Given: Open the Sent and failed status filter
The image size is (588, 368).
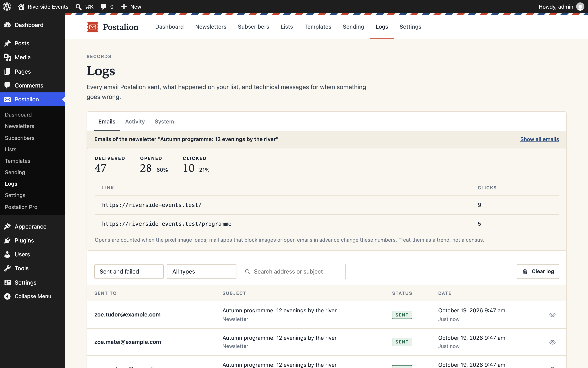Looking at the screenshot, I should [x=129, y=271].
